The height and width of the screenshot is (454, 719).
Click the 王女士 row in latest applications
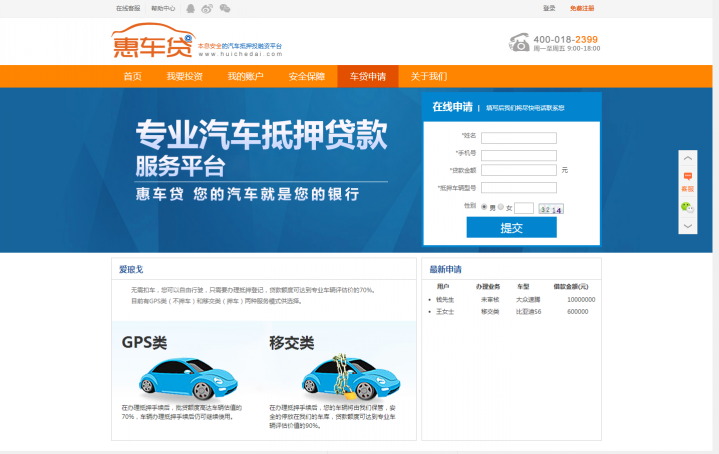pos(511,311)
